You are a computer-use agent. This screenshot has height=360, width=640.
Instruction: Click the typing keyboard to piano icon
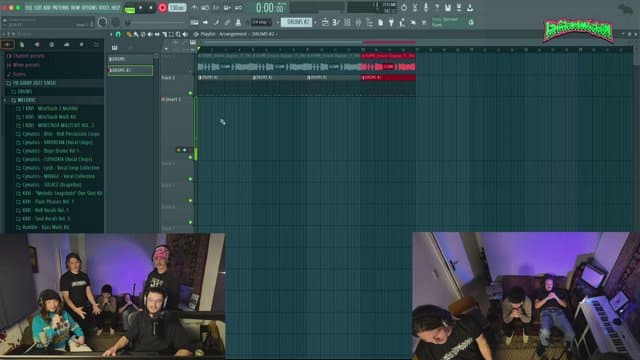[x=194, y=22]
